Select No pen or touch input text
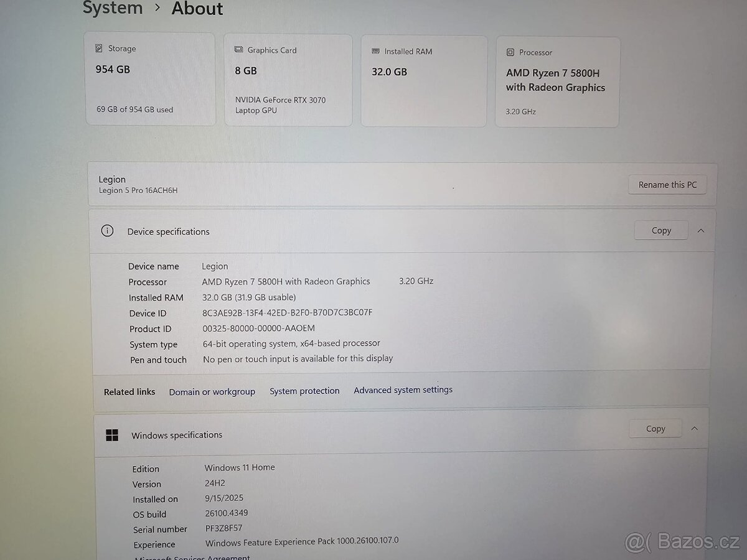 pos(298,358)
